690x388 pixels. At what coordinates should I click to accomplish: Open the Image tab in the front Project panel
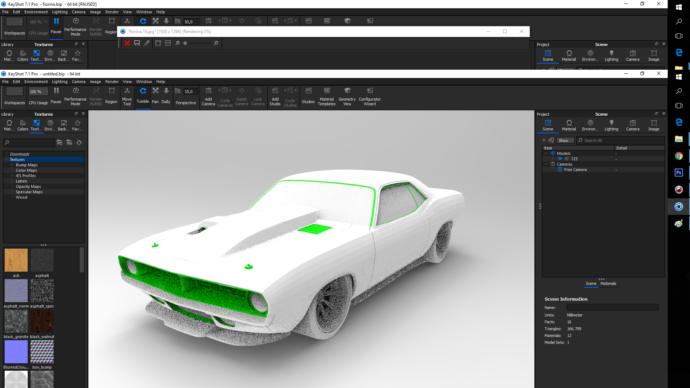point(653,125)
